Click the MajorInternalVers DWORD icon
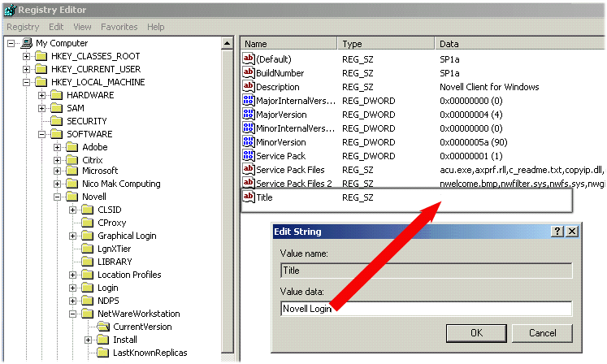Image resolution: width=607 pixels, height=364 pixels. click(x=249, y=100)
